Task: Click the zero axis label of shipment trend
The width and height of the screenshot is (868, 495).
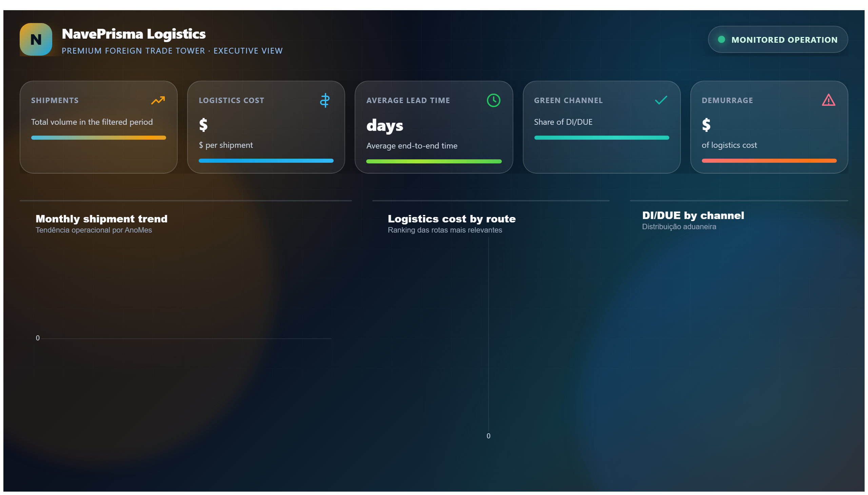Action: tap(38, 338)
